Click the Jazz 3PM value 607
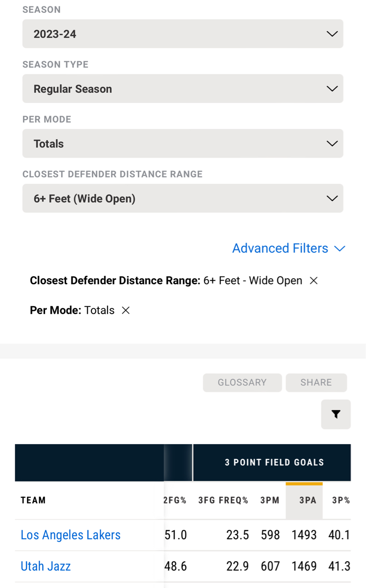366x588 pixels. tap(270, 566)
